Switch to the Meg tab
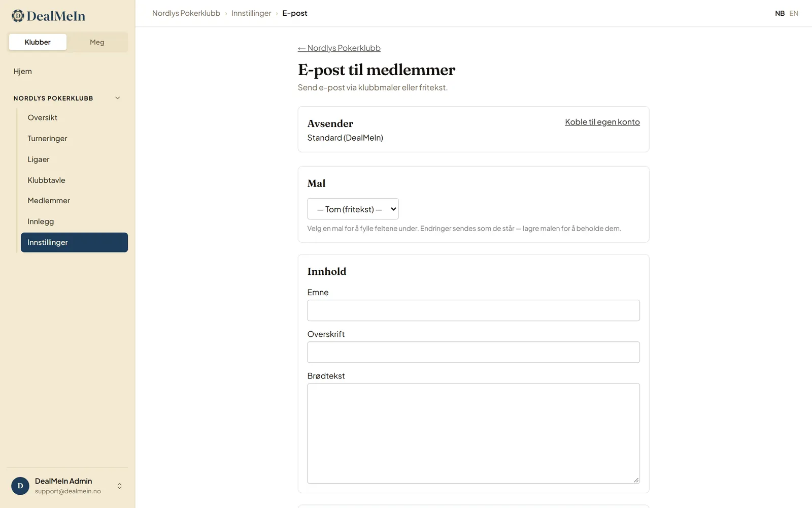Viewport: 812px width, 508px height. pyautogui.click(x=97, y=42)
